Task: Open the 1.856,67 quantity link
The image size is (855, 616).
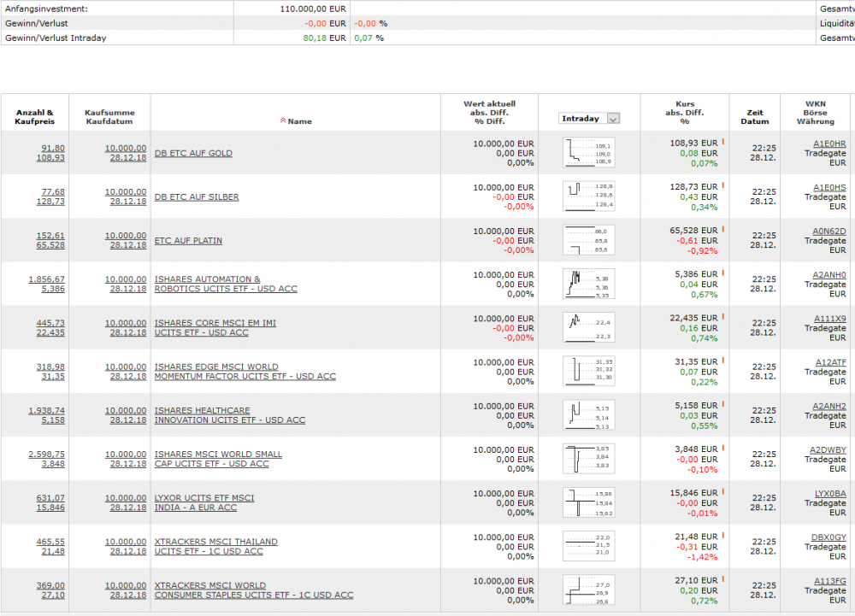Action: click(x=46, y=279)
